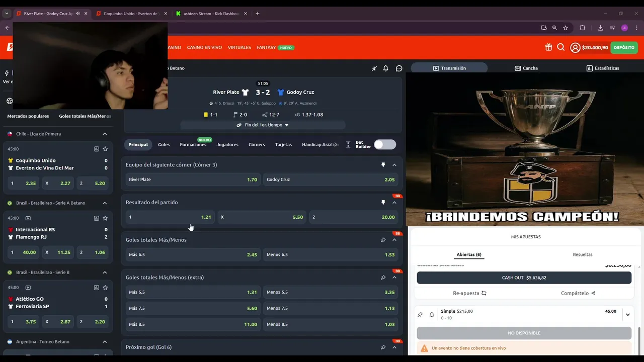Bet Flamengo RJ win at 1.06
644x362 pixels.
coord(92,252)
